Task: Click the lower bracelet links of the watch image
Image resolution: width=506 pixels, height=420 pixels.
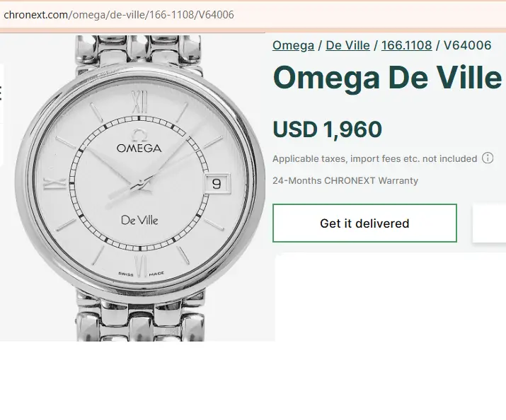Action: tap(140, 317)
